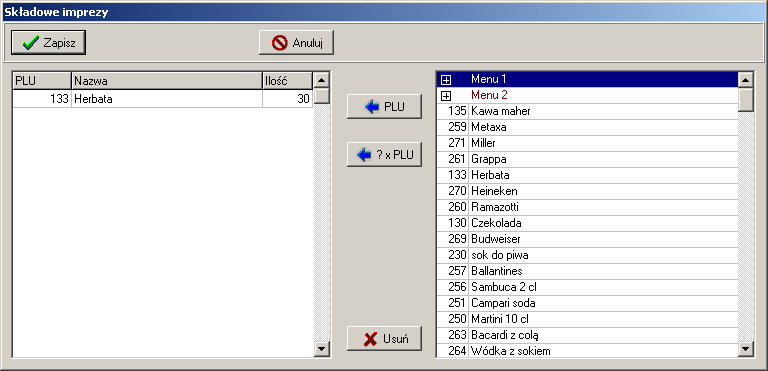Click the ? x PLU button

(384, 155)
